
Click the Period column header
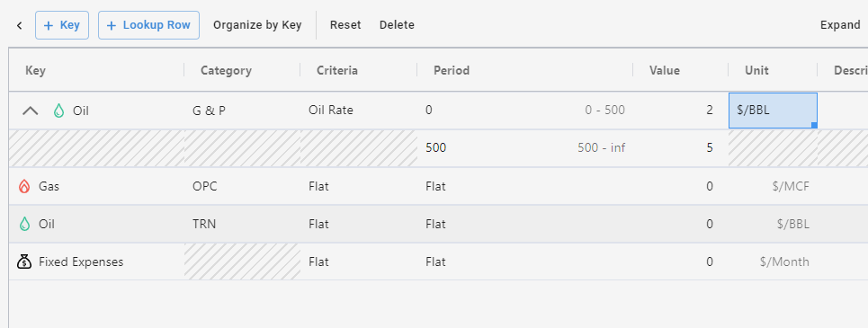452,70
